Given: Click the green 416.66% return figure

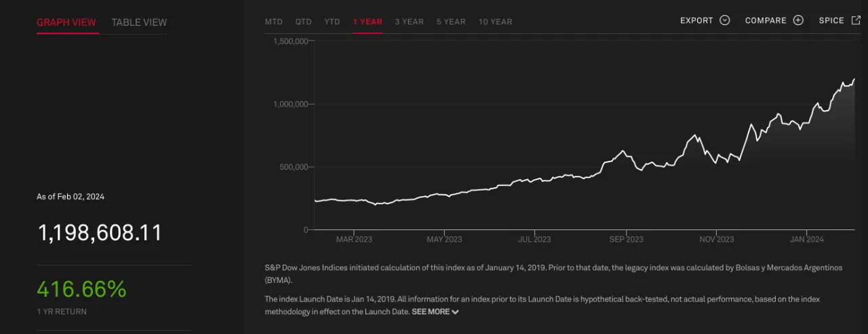Looking at the screenshot, I should pyautogui.click(x=81, y=290).
